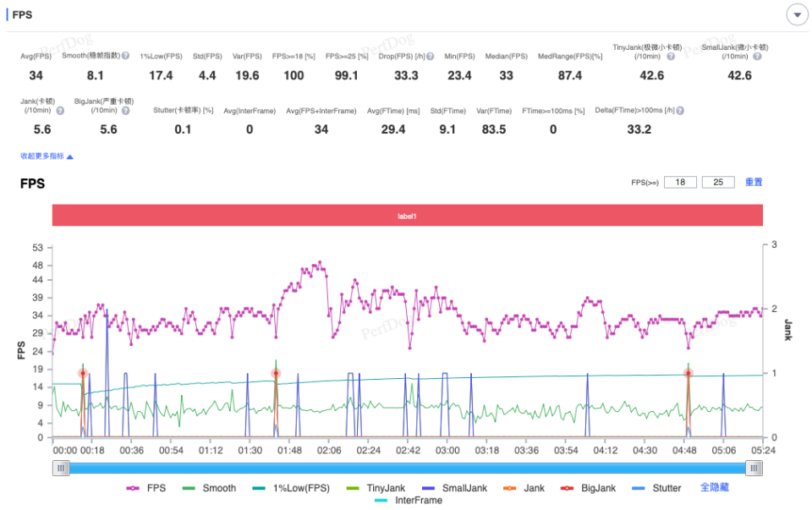
Task: Open SmallJank metric help icon
Action: [757, 57]
